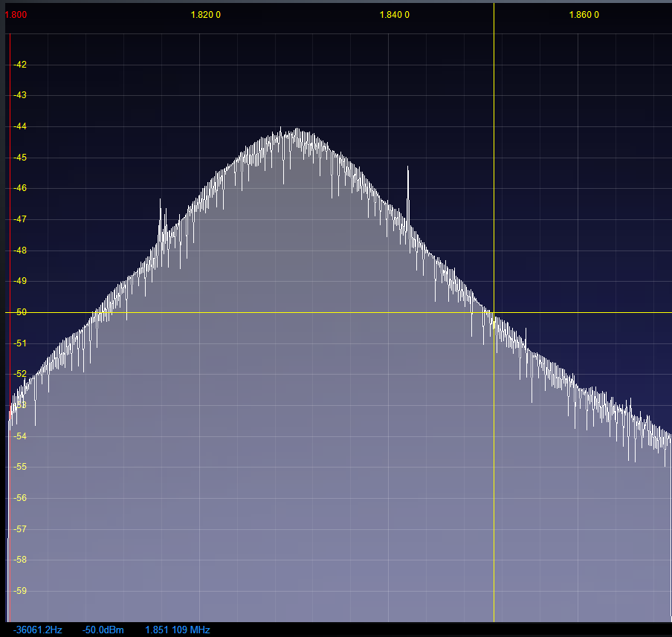Click the -59 dB amplitude axis label

pos(20,592)
